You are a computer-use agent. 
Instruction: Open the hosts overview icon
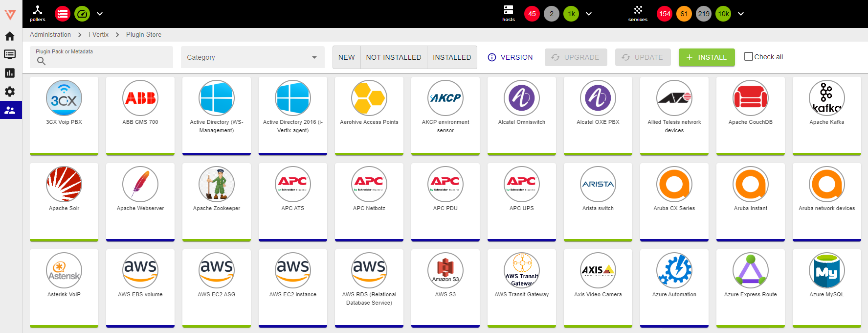[509, 13]
